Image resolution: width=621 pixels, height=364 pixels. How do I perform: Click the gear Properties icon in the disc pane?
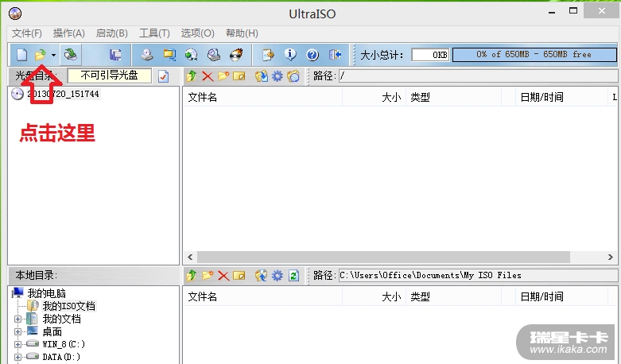(x=278, y=76)
